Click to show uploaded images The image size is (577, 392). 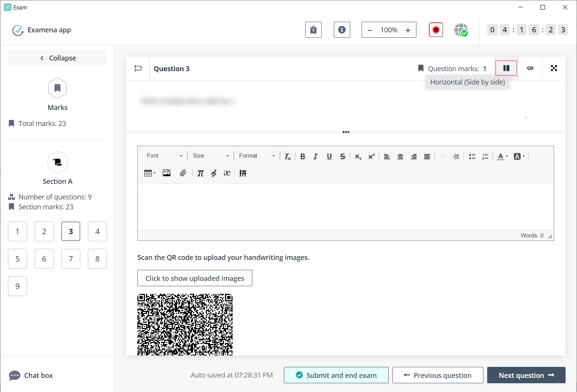tap(195, 278)
